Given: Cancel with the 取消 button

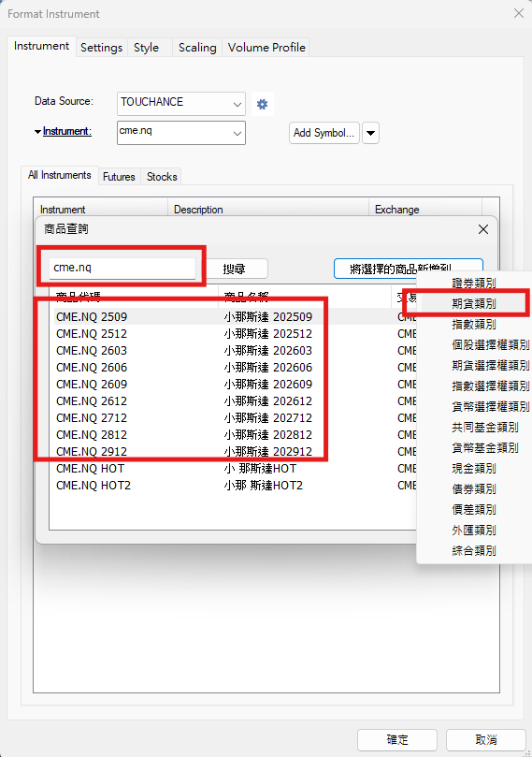Looking at the screenshot, I should tap(485, 739).
